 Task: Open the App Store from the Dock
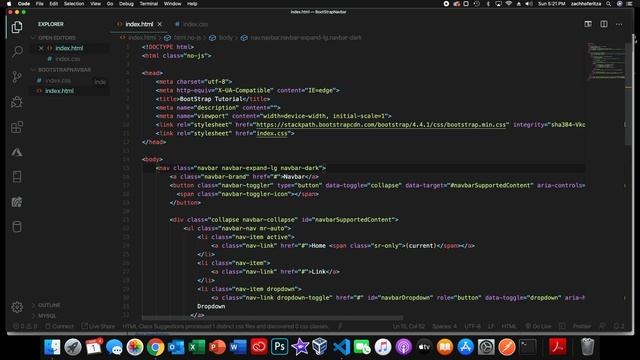(465, 347)
